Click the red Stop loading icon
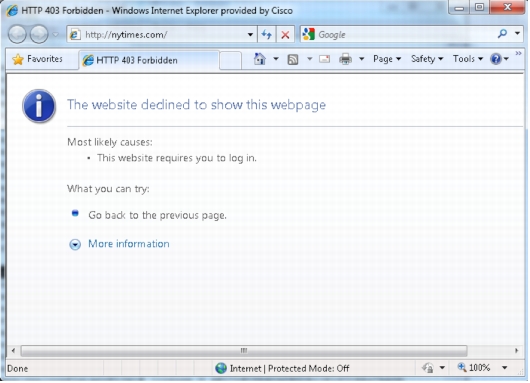Screen dimensions: 530x383 [x=285, y=34]
